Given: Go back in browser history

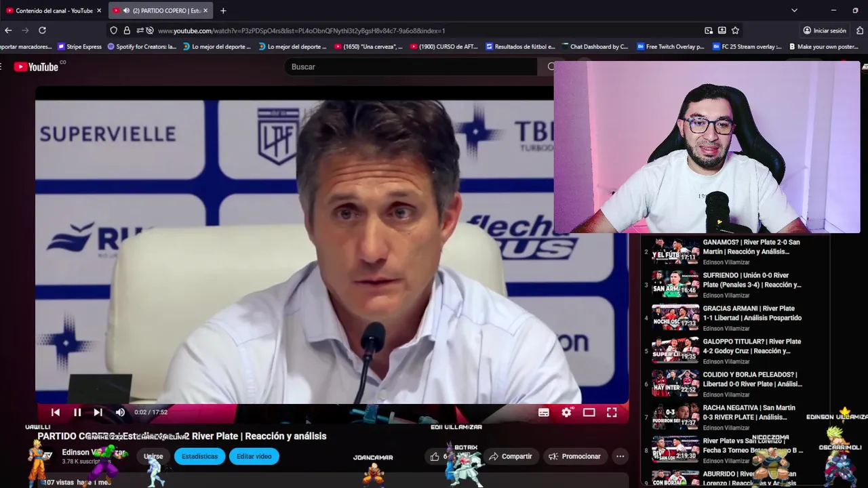Looking at the screenshot, I should 8,30.
